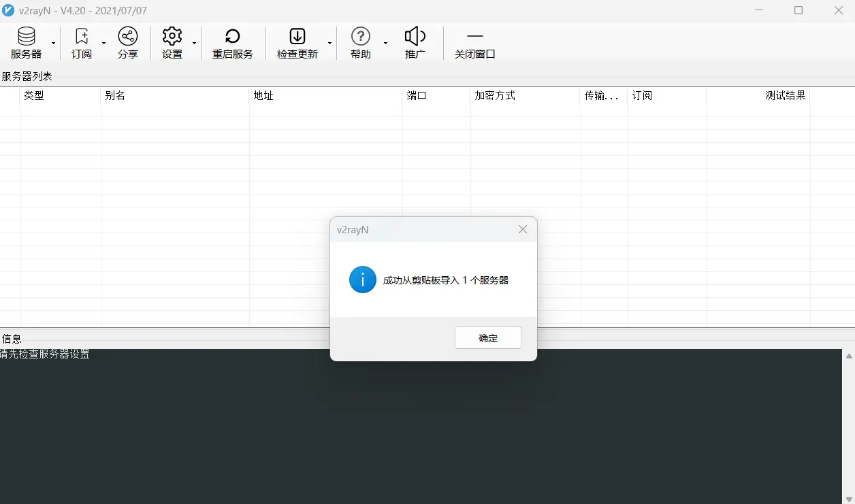Sort by the 类型 column header

(61, 96)
